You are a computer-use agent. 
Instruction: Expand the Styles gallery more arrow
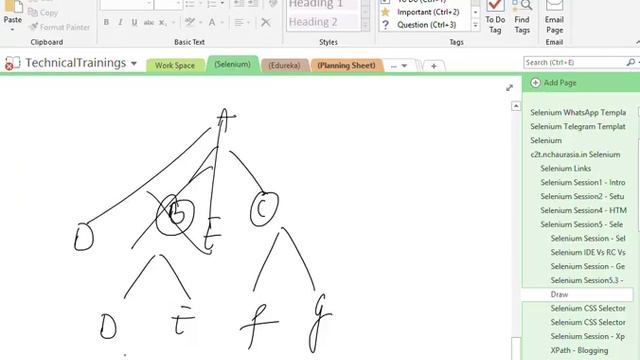[366, 25]
